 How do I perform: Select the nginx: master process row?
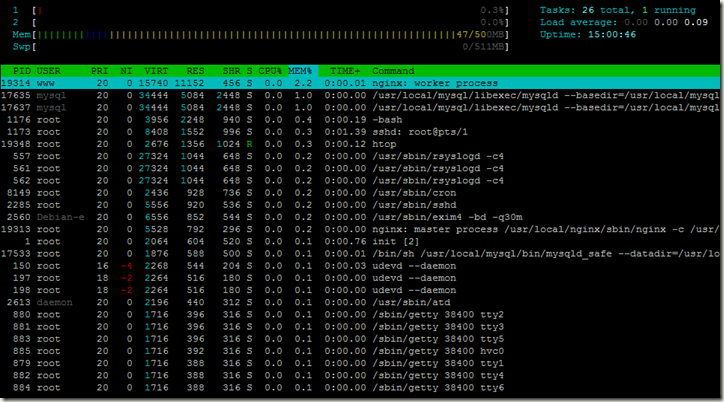pyautogui.click(x=360, y=229)
